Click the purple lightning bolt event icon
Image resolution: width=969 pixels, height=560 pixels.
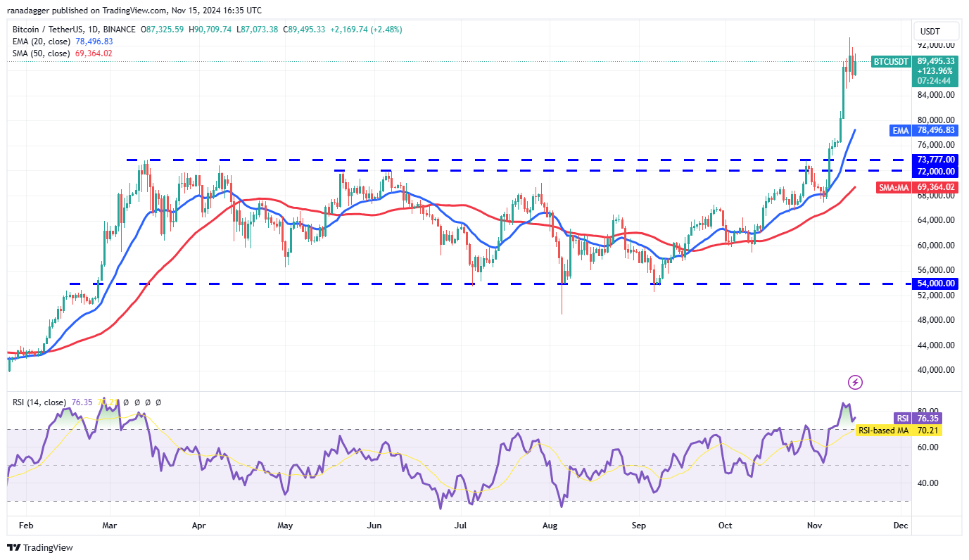pyautogui.click(x=855, y=383)
